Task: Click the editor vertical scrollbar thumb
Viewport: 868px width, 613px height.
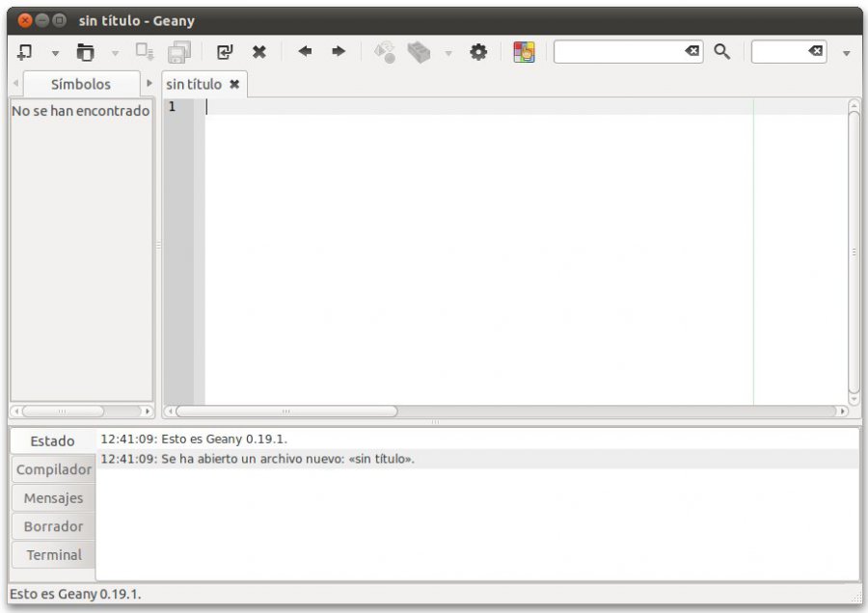Action: pyautogui.click(x=854, y=252)
